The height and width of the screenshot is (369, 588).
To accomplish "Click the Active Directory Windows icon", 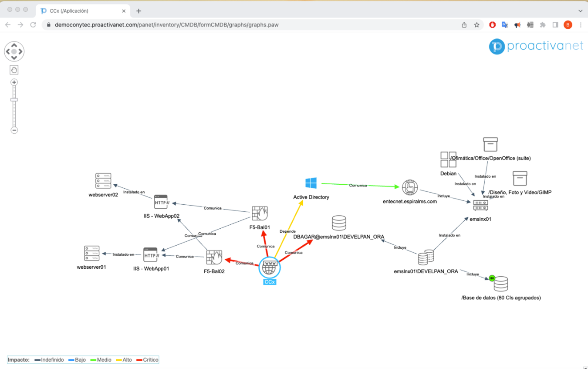I will pos(311,183).
